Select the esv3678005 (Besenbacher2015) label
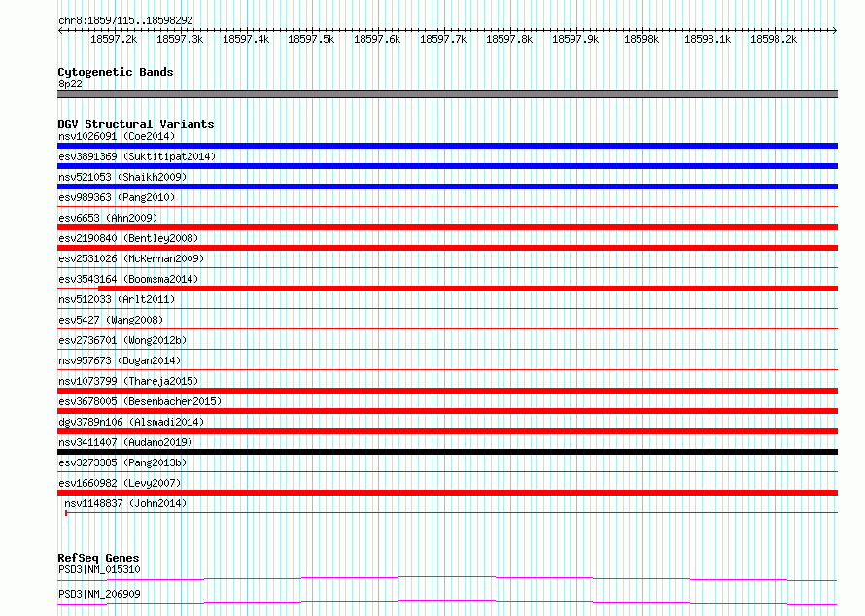 (140, 401)
